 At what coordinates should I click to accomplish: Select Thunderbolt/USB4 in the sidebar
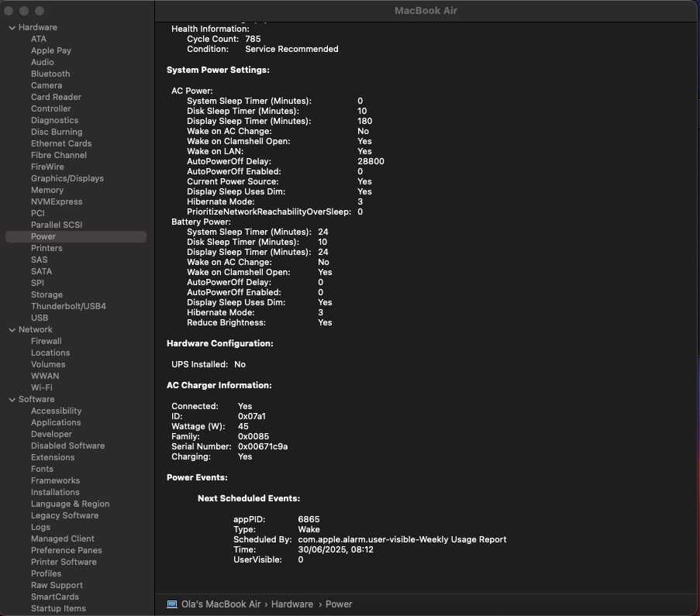click(x=68, y=306)
